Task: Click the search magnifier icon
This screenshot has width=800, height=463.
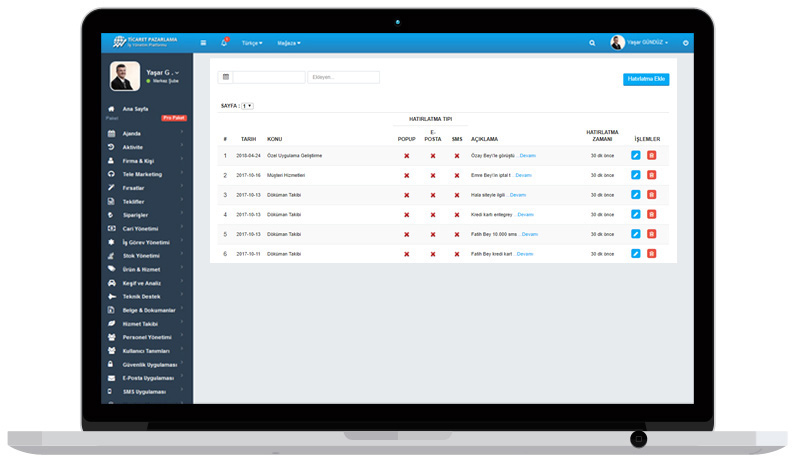Action: point(592,43)
